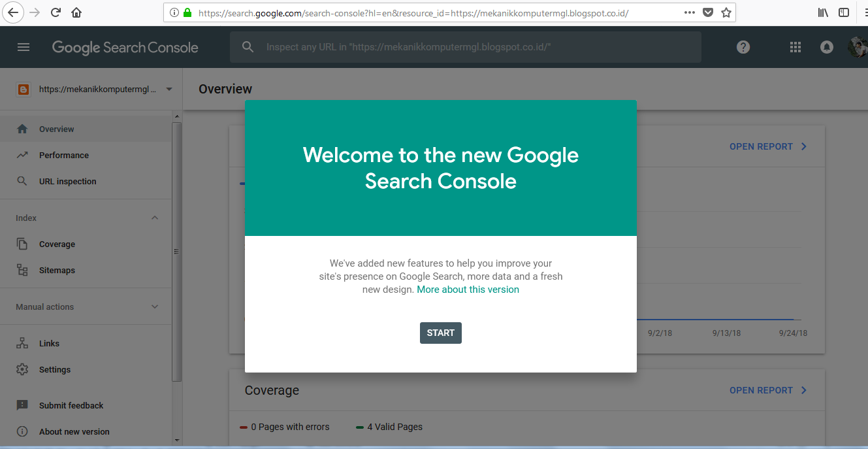Click the site info icon in address bar
This screenshot has width=868, height=449.
174,12
